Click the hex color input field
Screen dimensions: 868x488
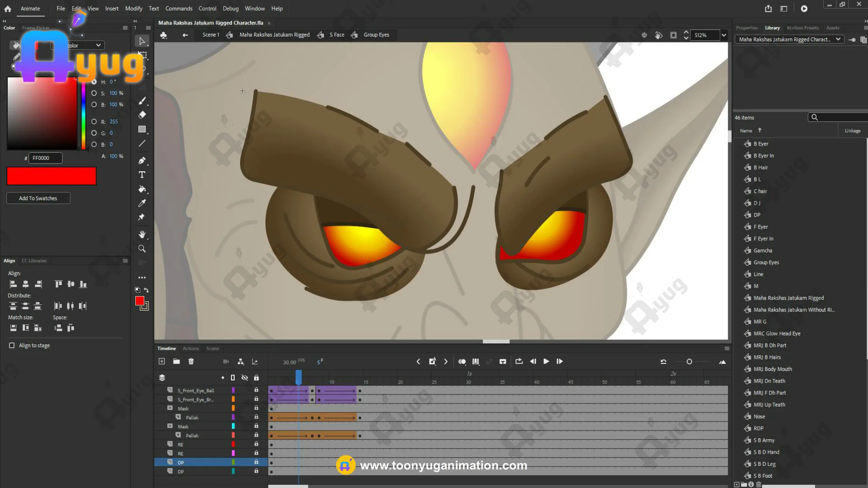[45, 158]
